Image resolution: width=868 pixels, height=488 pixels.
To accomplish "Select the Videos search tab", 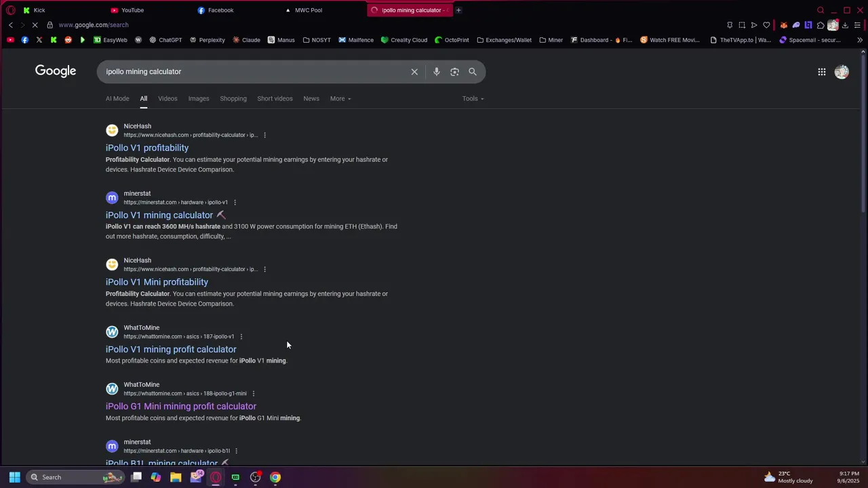I will [x=167, y=99].
